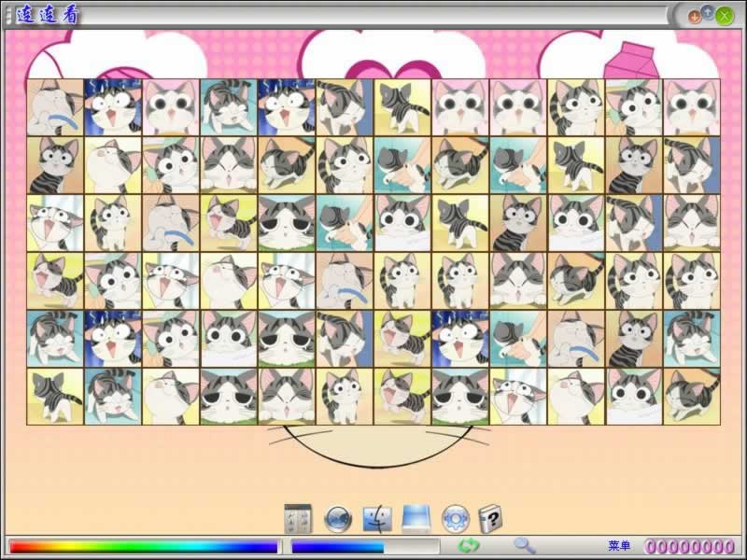The width and height of the screenshot is (747, 560).
Task: Pick the last tile in the bottom row
Action: tap(692, 396)
